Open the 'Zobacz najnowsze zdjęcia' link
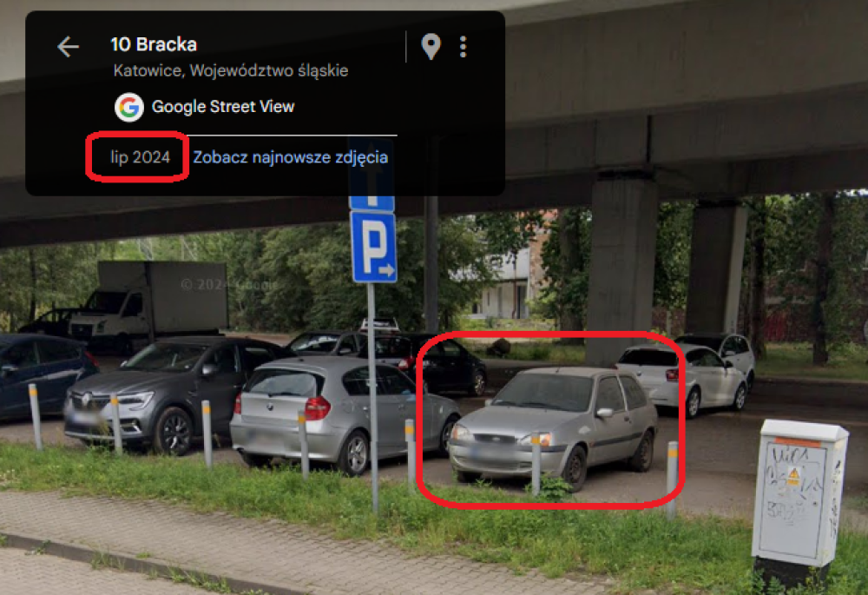The width and height of the screenshot is (868, 595). [290, 157]
